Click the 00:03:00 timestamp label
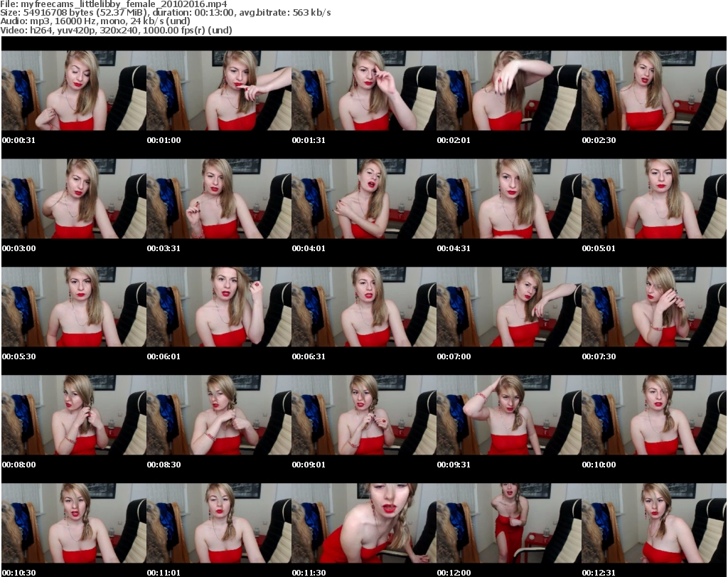Viewport: 728px width, 577px height. point(18,248)
